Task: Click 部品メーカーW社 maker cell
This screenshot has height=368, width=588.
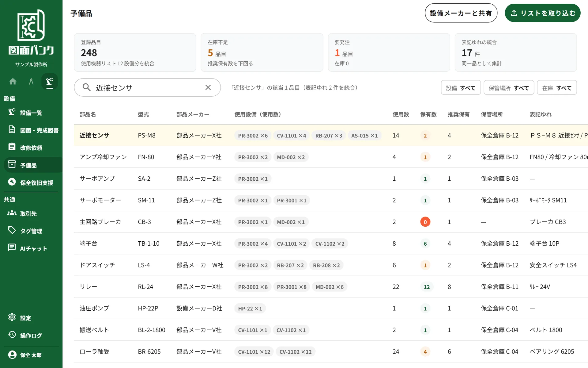Action: (200, 265)
